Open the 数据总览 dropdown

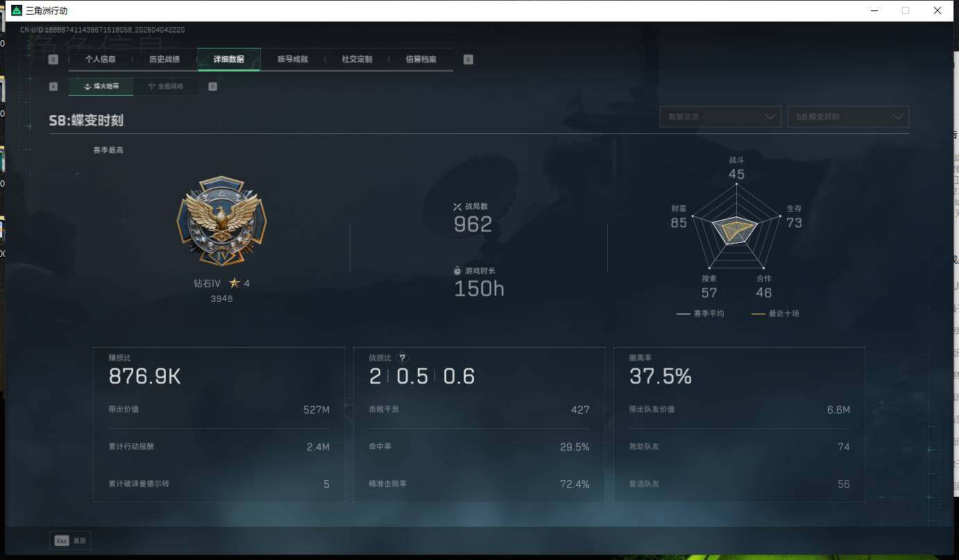click(x=720, y=117)
